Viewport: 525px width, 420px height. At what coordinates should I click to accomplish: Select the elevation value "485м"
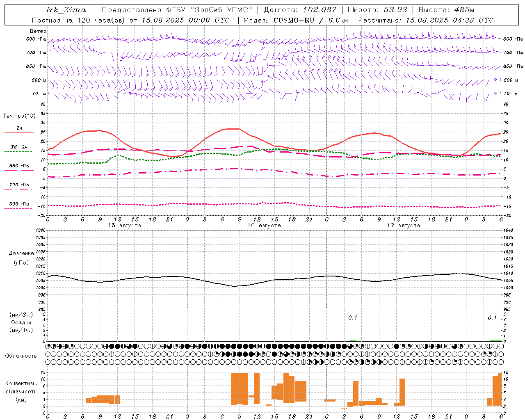click(x=464, y=10)
